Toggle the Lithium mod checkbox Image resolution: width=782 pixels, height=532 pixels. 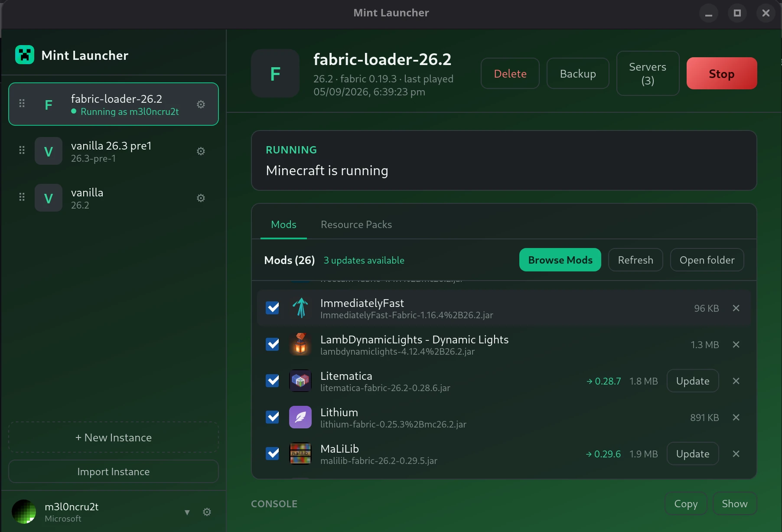273,417
